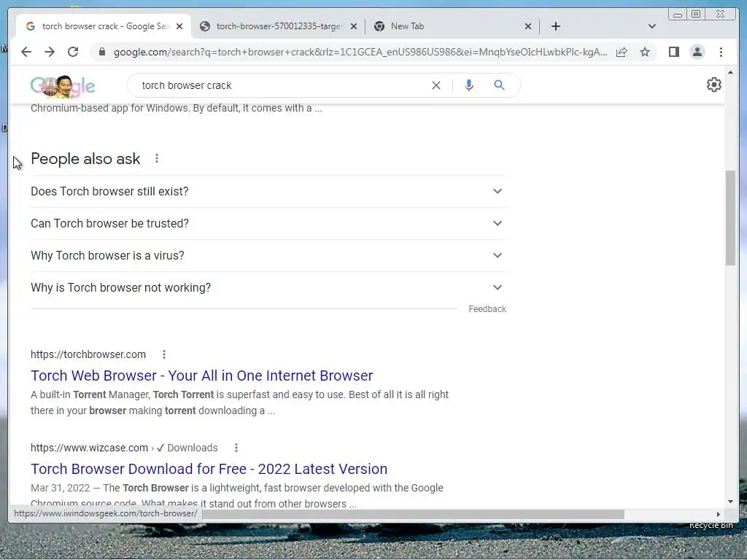Open the Recycle Bin on desktop
Viewport: 747px width, 560px height.
711,525
